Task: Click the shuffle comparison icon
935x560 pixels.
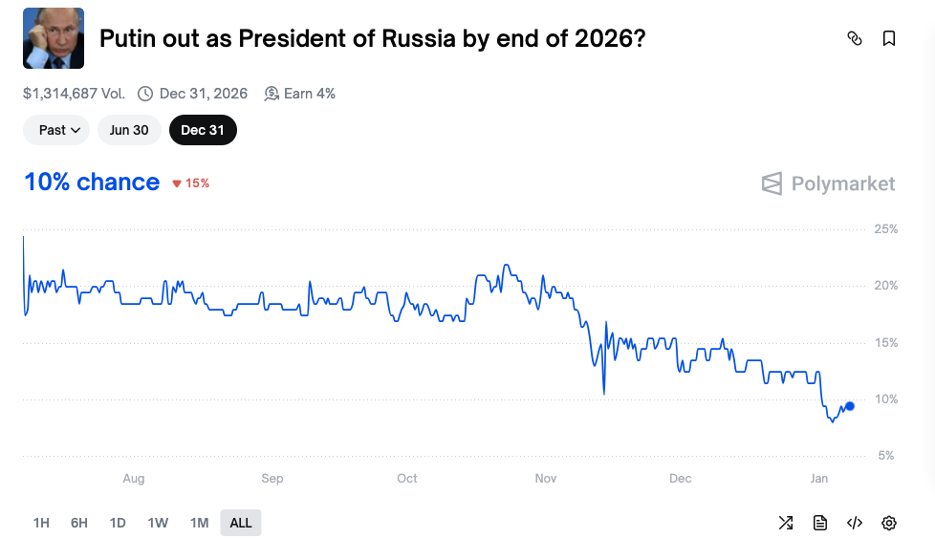Action: (786, 523)
